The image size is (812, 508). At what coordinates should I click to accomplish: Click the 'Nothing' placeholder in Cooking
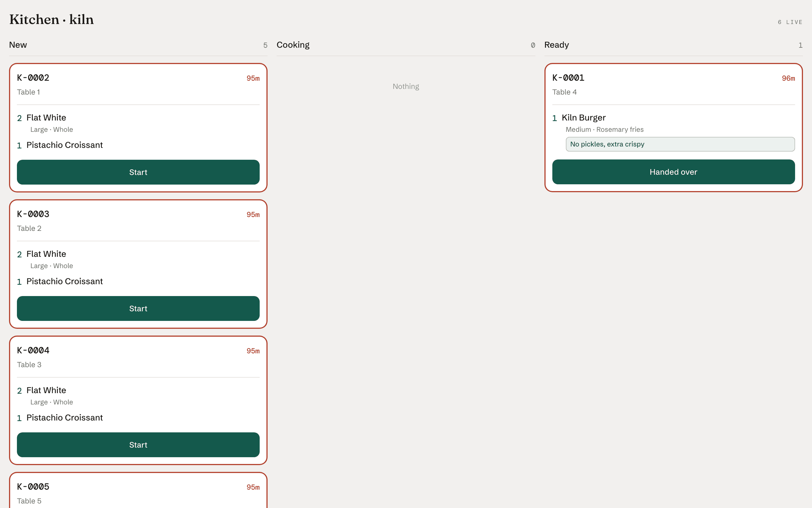pyautogui.click(x=406, y=87)
